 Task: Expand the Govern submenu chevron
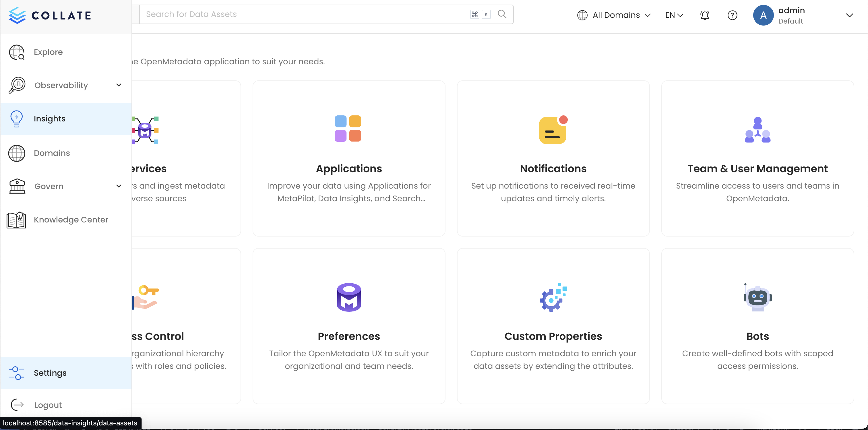(x=119, y=186)
